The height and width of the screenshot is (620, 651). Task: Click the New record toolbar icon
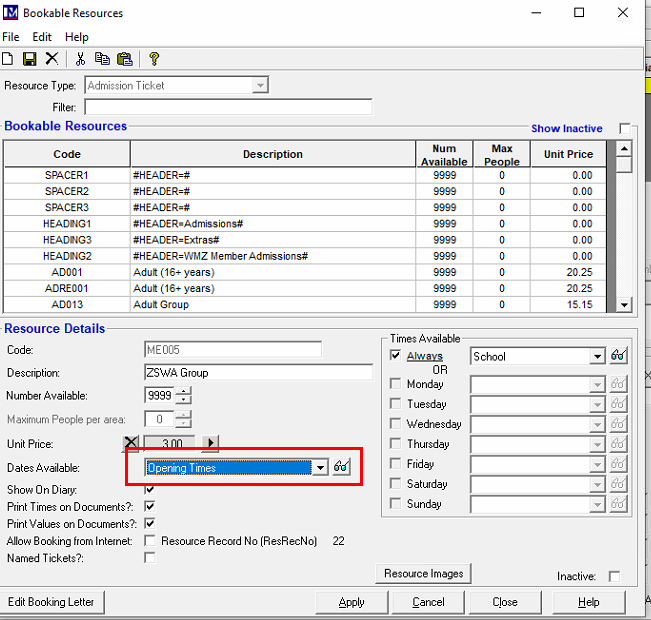click(x=9, y=59)
